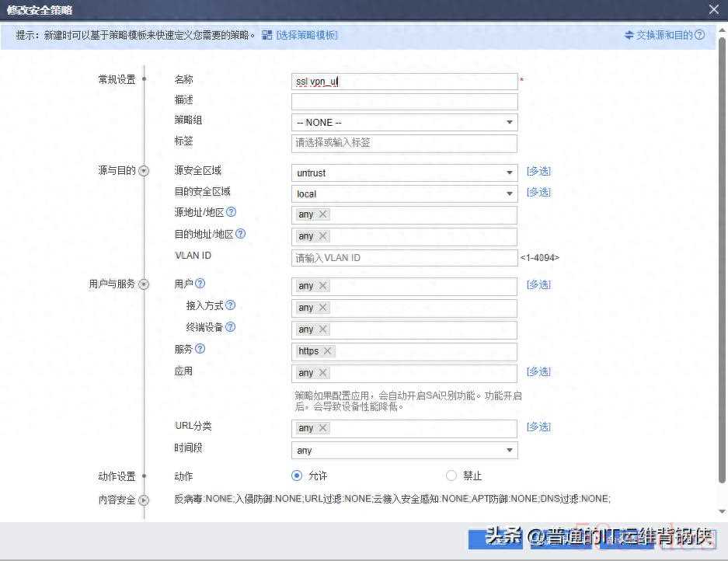Click the 描述 input field
Viewport: 728px width, 561px height.
pos(404,102)
